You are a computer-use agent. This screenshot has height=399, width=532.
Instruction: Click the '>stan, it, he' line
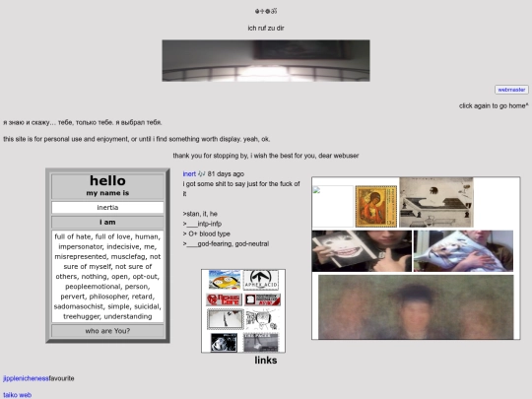(x=200, y=214)
